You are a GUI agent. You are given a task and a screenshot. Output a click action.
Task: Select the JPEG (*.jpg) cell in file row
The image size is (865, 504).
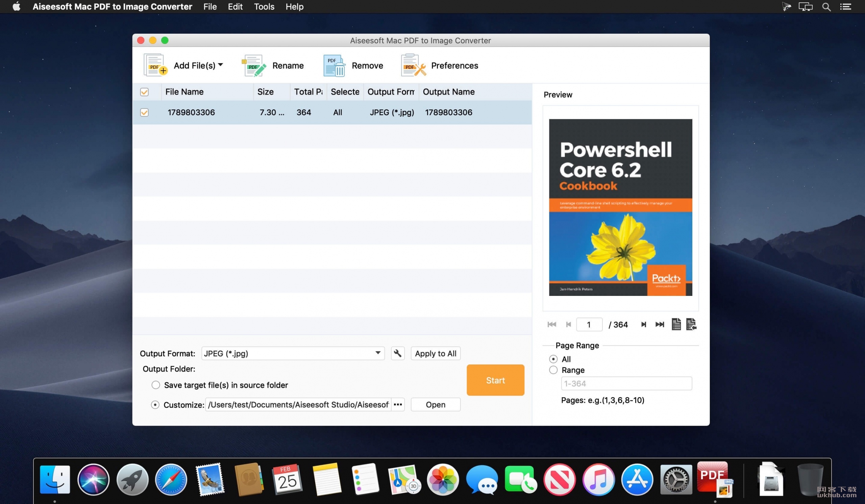coord(392,112)
